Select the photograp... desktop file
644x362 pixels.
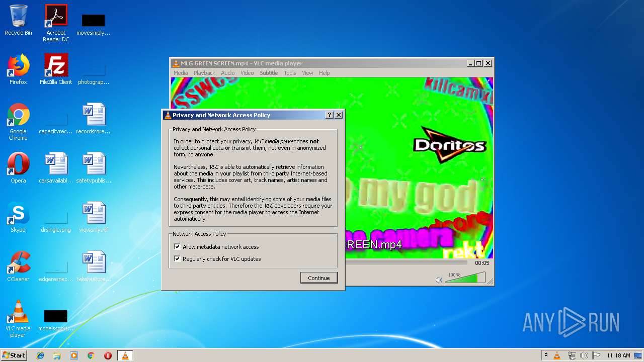(x=94, y=72)
